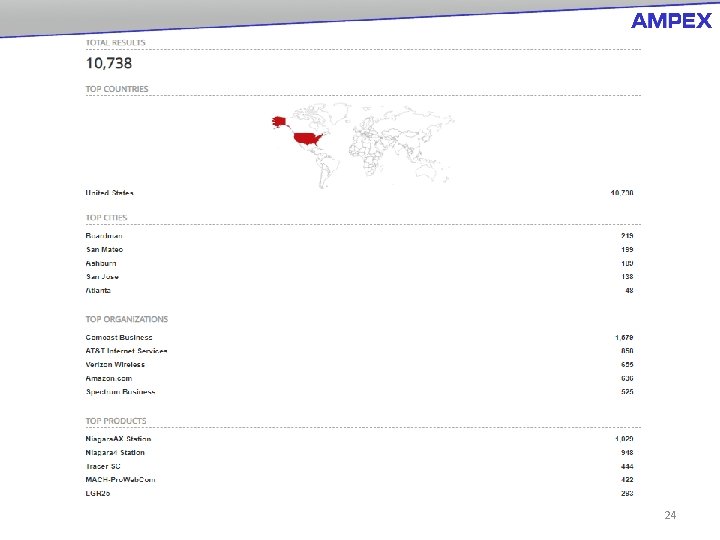Open the Verizon Wireless organization
This screenshot has height=540, width=720.
point(115,365)
